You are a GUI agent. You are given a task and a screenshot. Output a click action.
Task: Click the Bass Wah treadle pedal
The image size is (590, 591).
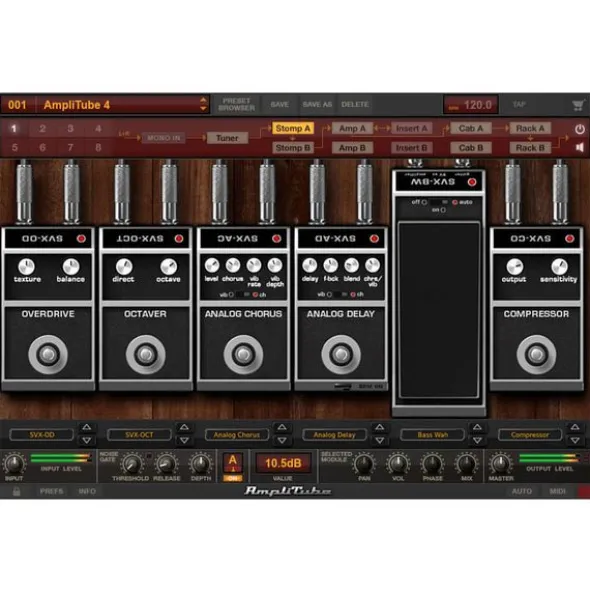pos(439,309)
